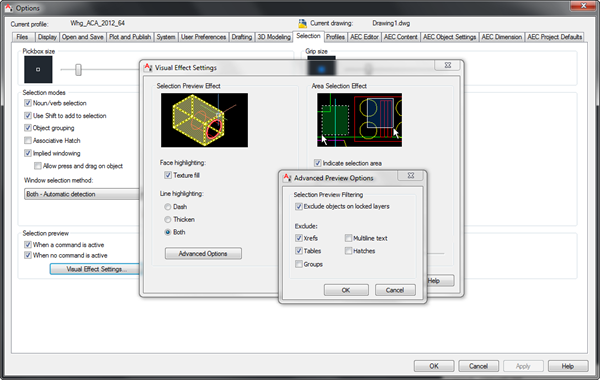Click the AutoCAD icon in Advanced Preview Options title
Viewport: 600px width, 380px height.
[x=287, y=178]
